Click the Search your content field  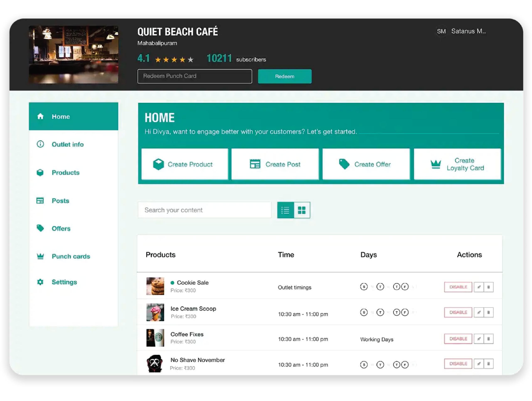(204, 210)
